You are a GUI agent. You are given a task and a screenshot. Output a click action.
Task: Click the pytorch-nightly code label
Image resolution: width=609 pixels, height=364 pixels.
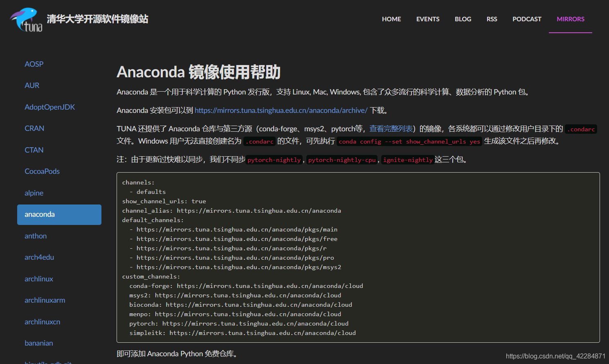274,160
